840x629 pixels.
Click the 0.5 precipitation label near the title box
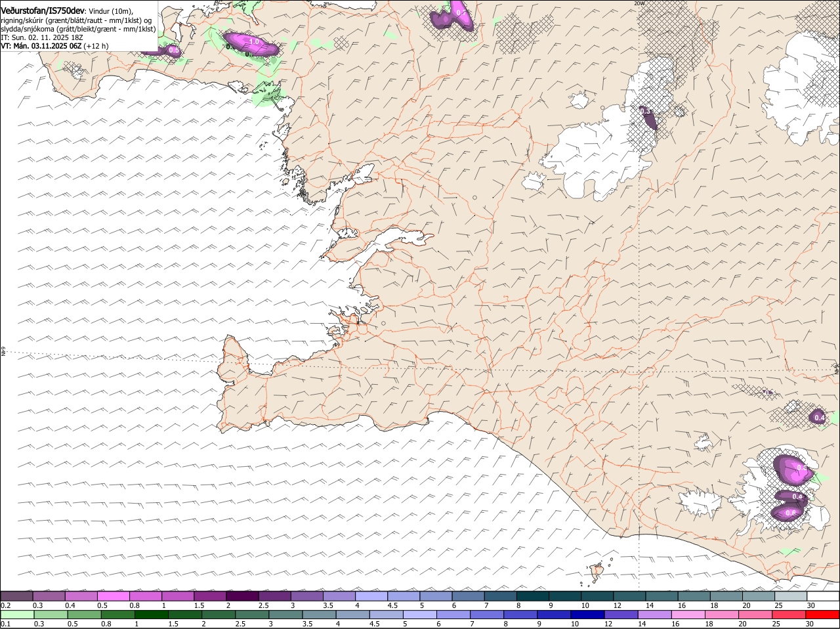pyautogui.click(x=174, y=50)
